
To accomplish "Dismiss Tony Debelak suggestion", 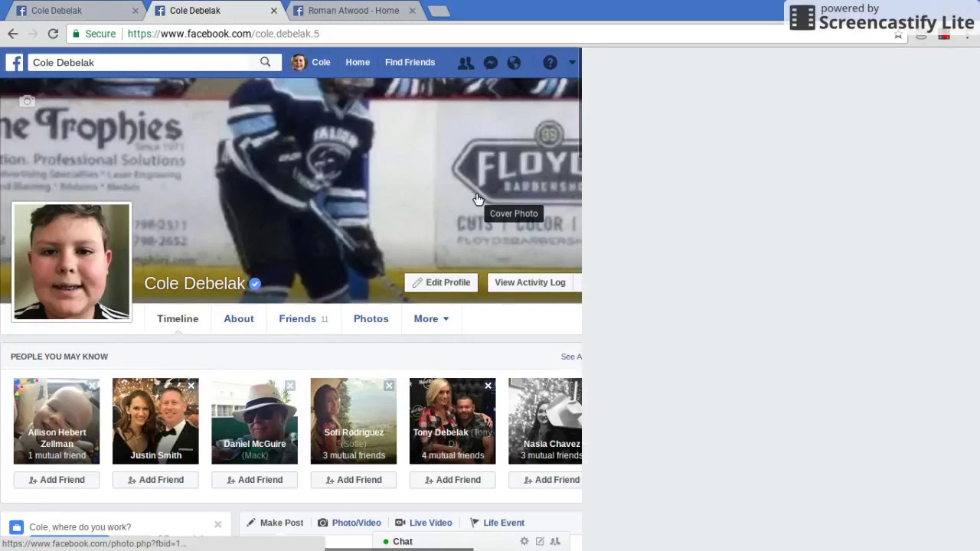I will click(488, 386).
